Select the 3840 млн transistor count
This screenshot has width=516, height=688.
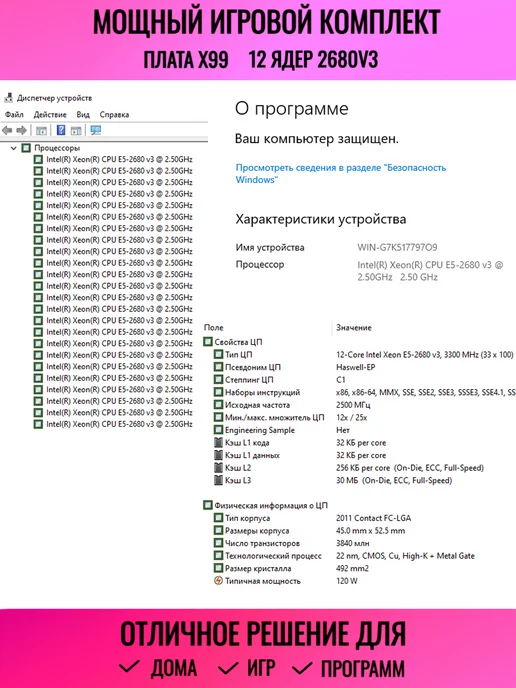tap(352, 543)
